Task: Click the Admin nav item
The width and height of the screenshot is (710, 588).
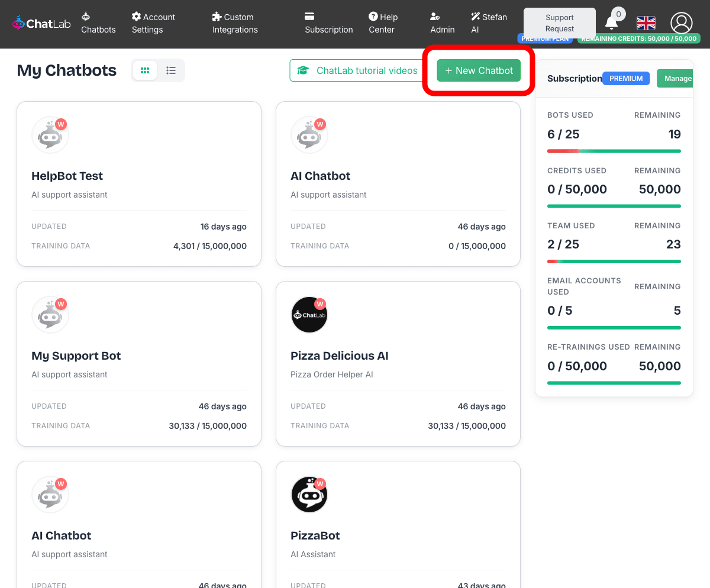Action: 442,24
